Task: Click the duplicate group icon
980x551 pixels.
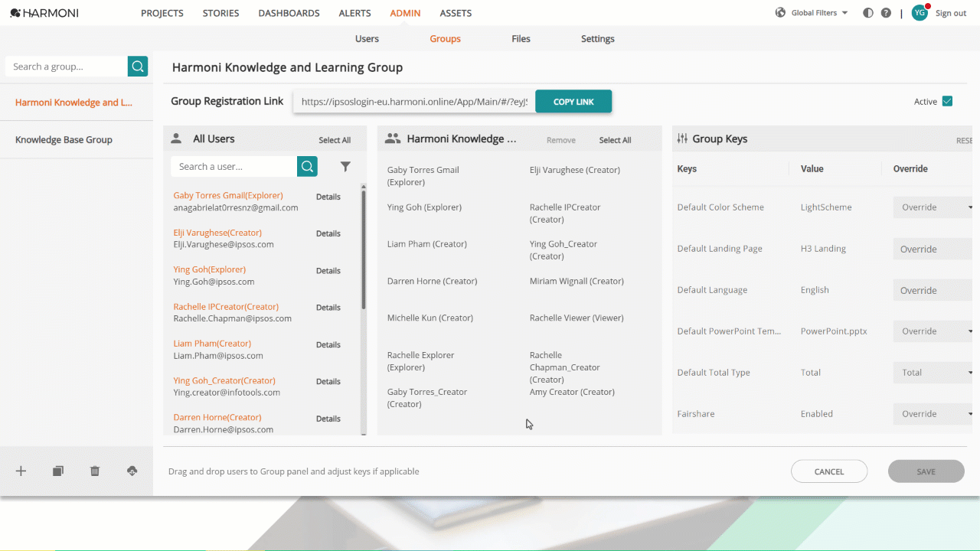Action: tap(58, 471)
